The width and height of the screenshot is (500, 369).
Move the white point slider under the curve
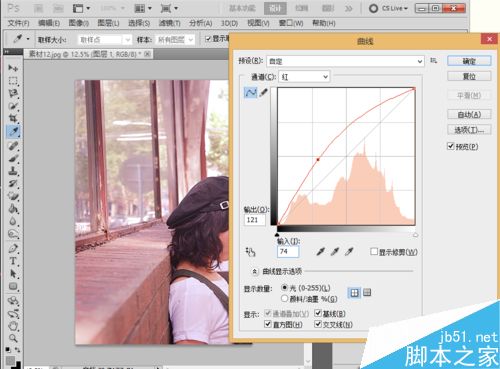point(415,235)
